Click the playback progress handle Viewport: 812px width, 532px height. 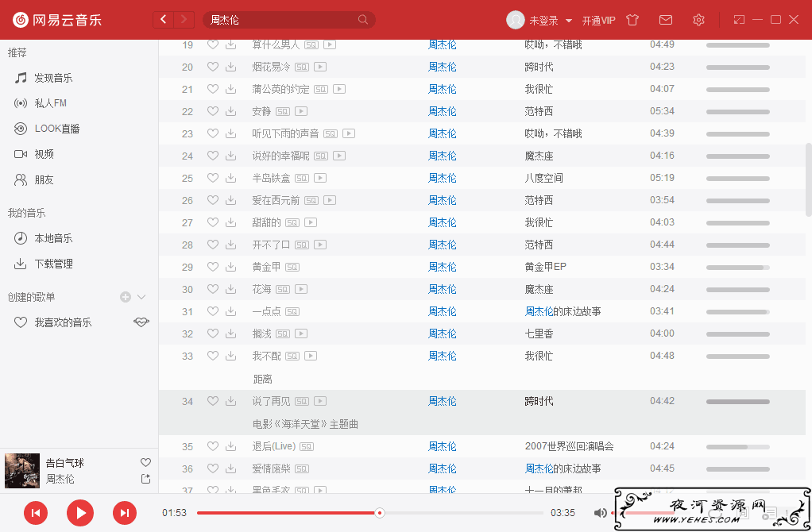point(380,513)
